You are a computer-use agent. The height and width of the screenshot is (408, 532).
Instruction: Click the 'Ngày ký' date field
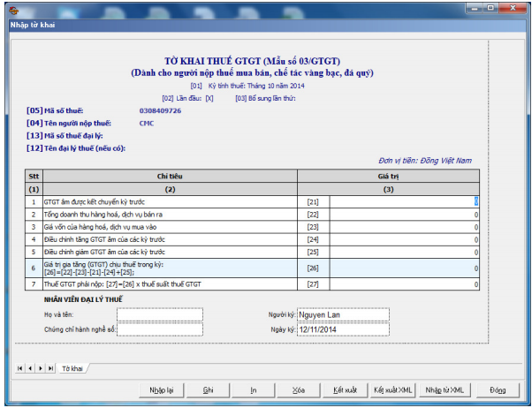pyautogui.click(x=343, y=329)
